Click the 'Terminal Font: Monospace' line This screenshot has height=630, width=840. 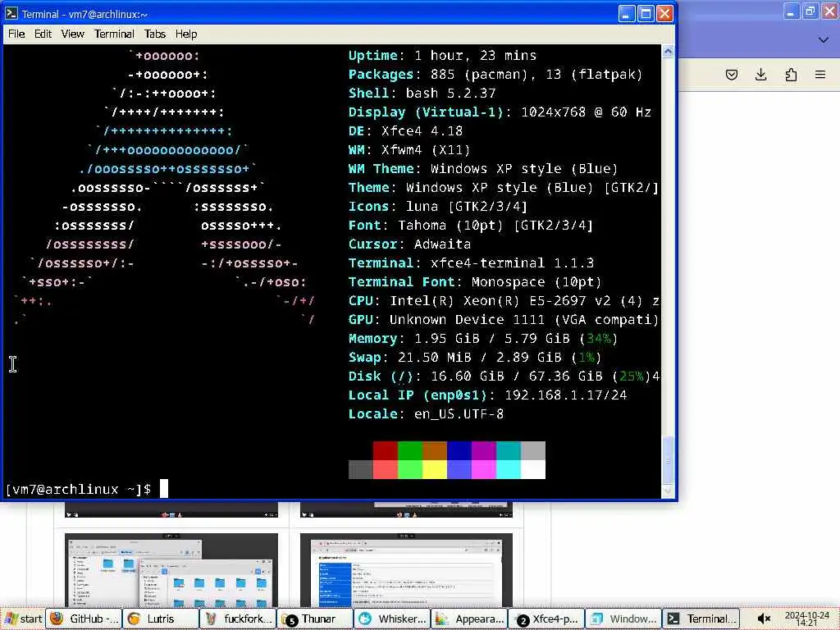click(475, 282)
